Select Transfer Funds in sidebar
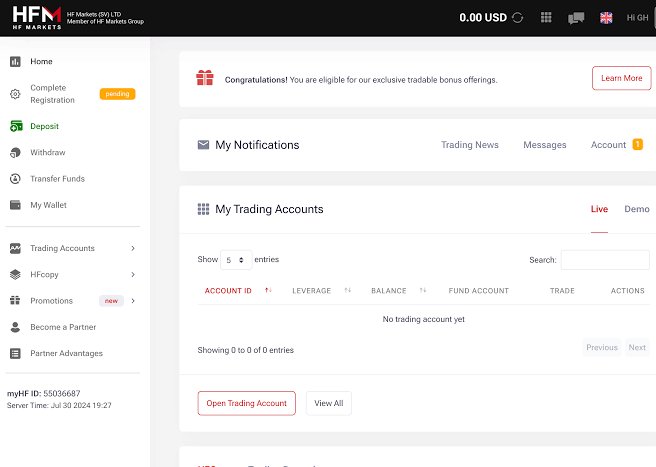 pos(57,179)
